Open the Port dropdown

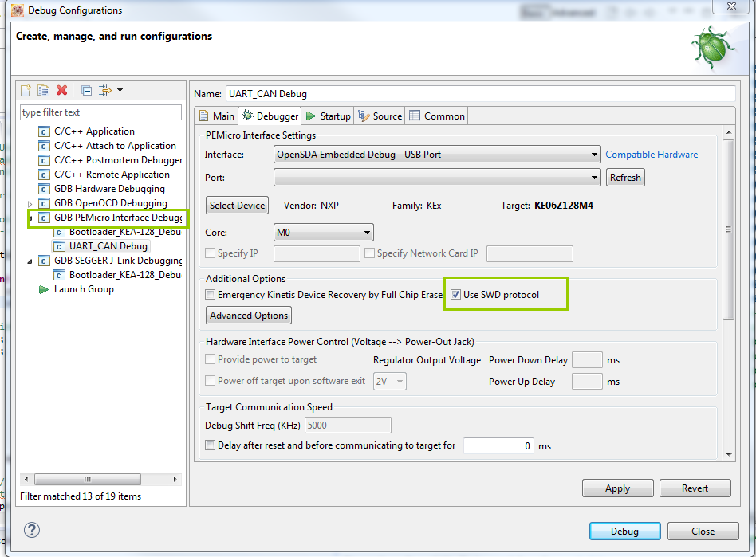click(437, 178)
